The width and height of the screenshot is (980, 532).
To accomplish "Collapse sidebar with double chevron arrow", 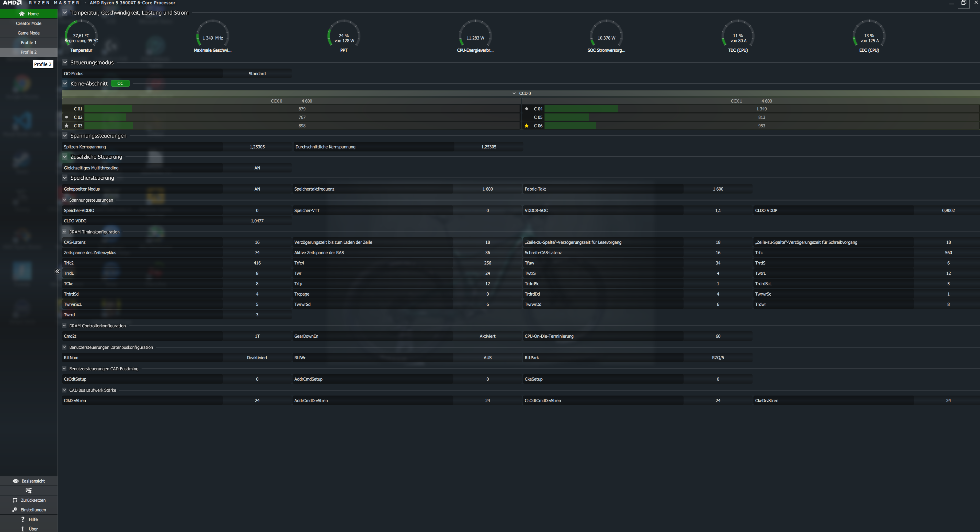I will [x=58, y=271].
